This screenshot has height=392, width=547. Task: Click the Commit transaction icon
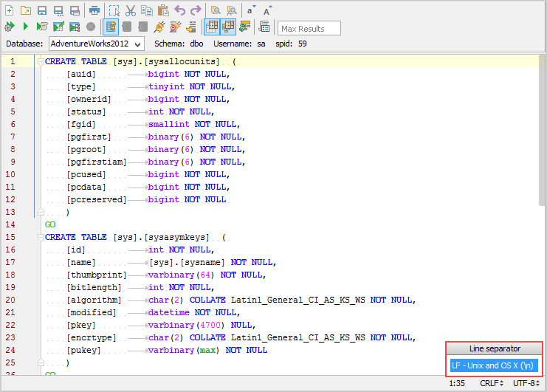(127, 27)
